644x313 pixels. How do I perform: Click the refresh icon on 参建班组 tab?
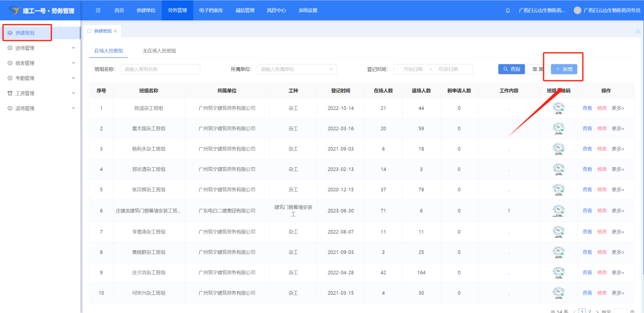(89, 31)
